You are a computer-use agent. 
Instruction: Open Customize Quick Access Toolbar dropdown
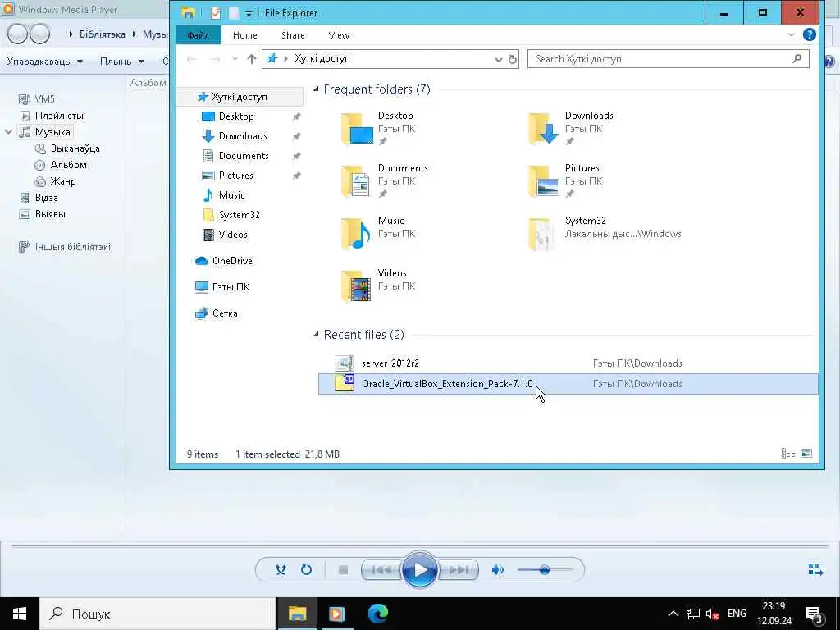249,13
